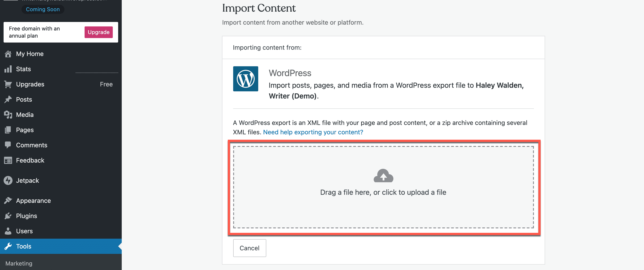Select the Pages menu item
This screenshot has height=270, width=644.
[x=25, y=129]
